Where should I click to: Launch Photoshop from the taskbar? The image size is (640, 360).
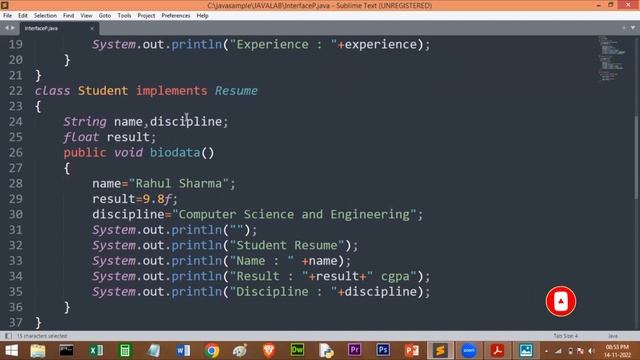tap(383, 350)
